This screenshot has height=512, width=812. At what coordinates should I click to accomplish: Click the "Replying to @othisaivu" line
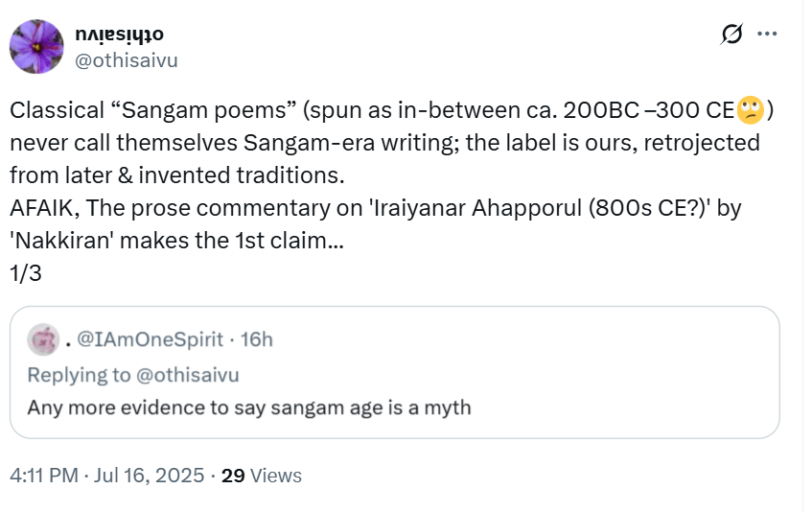(132, 374)
